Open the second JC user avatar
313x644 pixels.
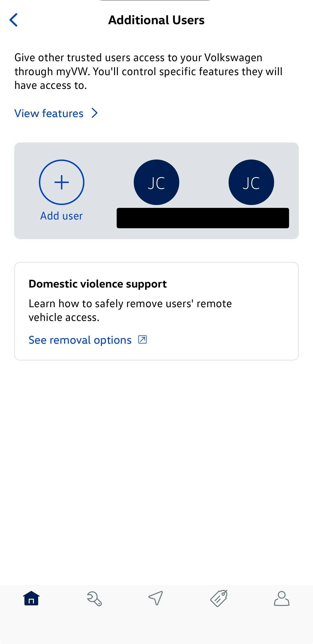coord(251,182)
